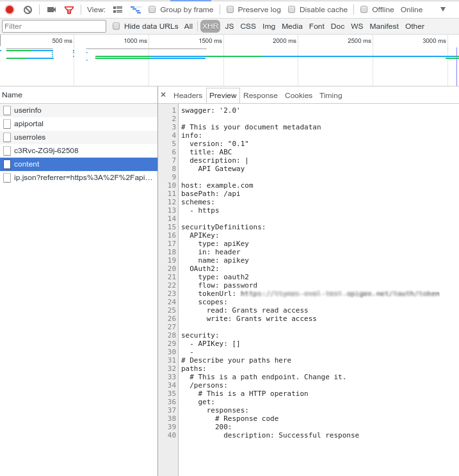Click file icon next to c3Rvc-ZG9j-62508
The width and height of the screenshot is (459, 476).
(x=7, y=151)
